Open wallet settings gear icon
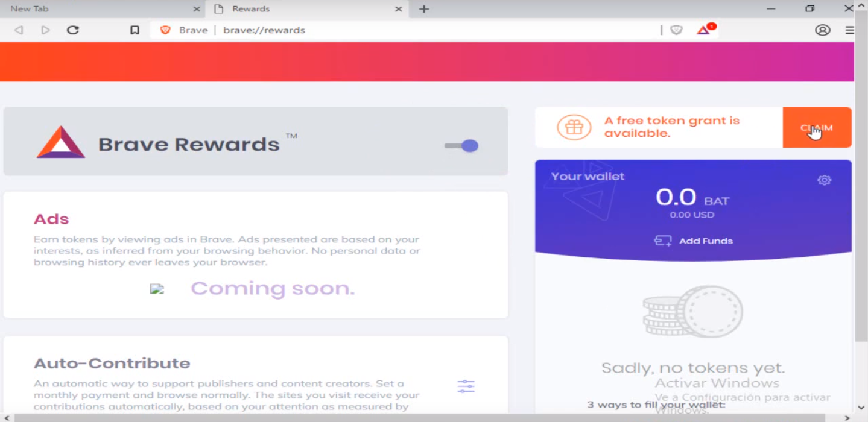Viewport: 868px width, 422px height. [824, 180]
